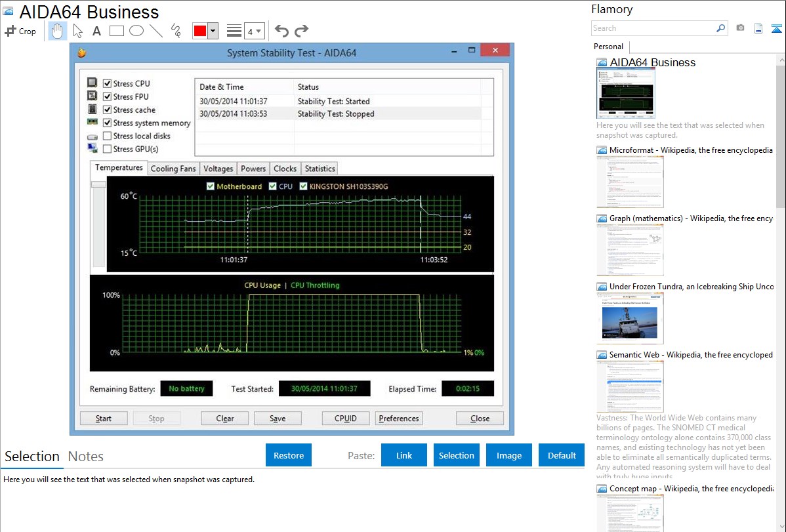786x532 pixels.
Task: Click the AIDA64 flame icon in title bar
Action: pos(82,52)
